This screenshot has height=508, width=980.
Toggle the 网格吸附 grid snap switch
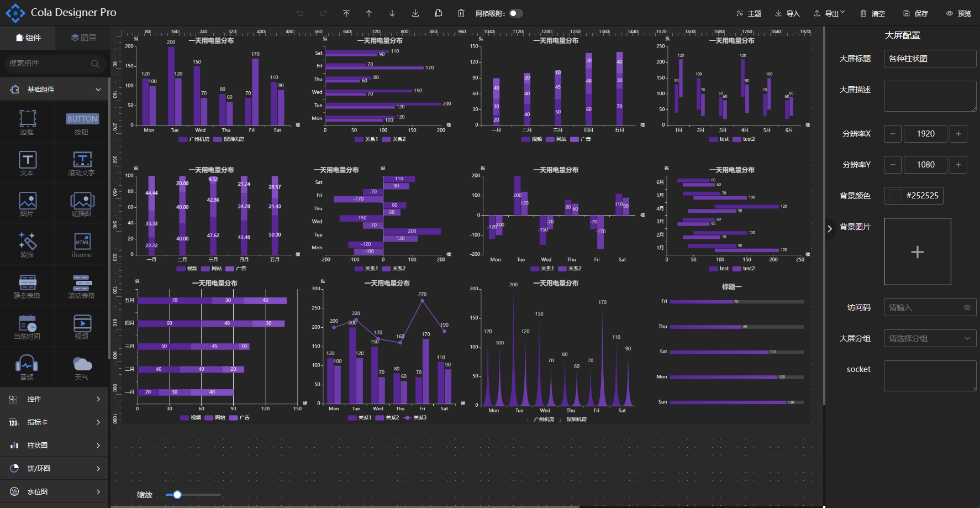(515, 13)
